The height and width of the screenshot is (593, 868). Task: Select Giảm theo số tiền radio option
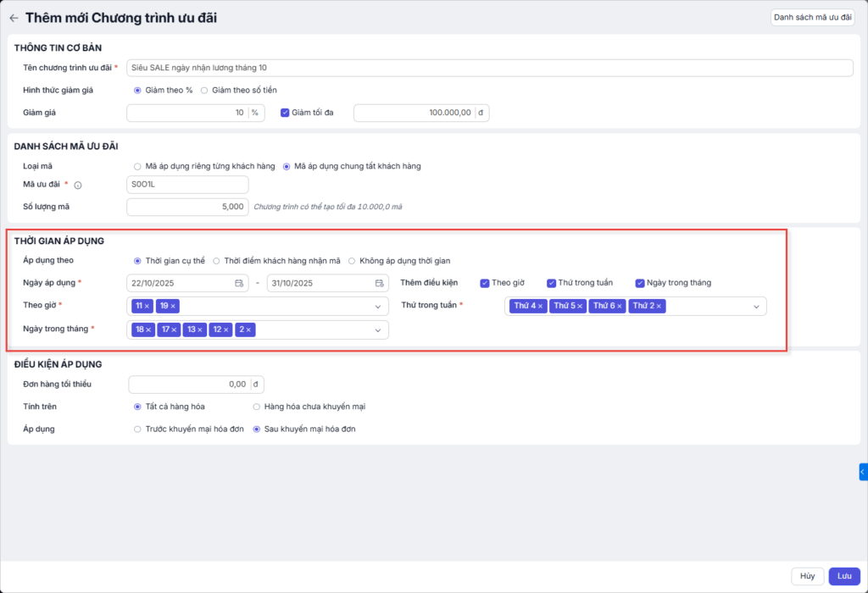(x=204, y=90)
